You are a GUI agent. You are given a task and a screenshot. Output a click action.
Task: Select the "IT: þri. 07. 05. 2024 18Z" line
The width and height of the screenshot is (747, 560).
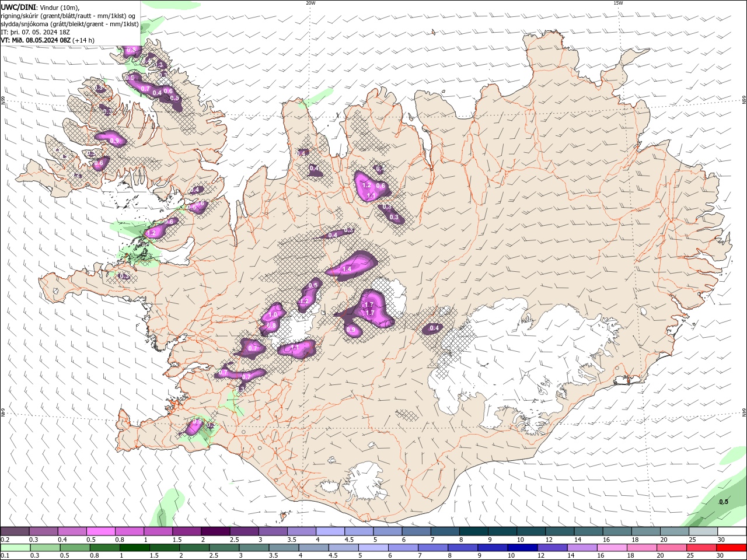point(36,32)
